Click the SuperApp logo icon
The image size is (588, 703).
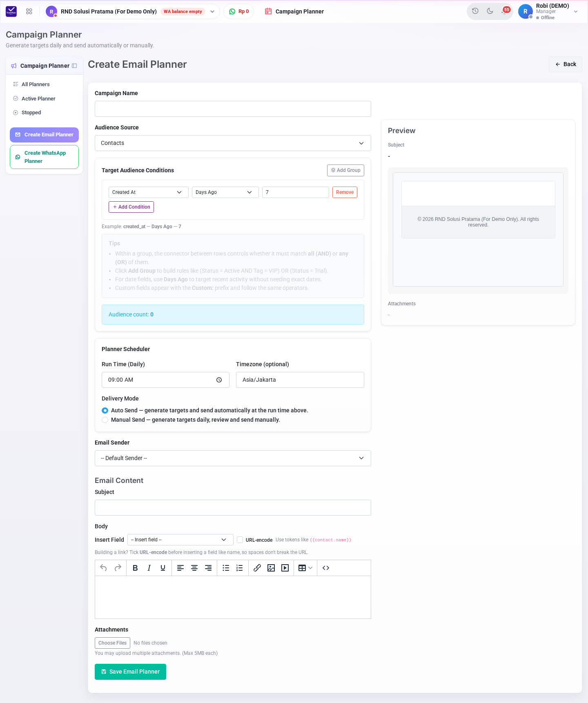click(x=11, y=11)
